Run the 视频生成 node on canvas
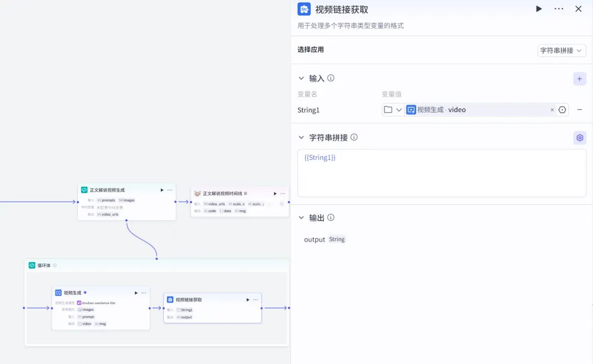 tap(136, 293)
